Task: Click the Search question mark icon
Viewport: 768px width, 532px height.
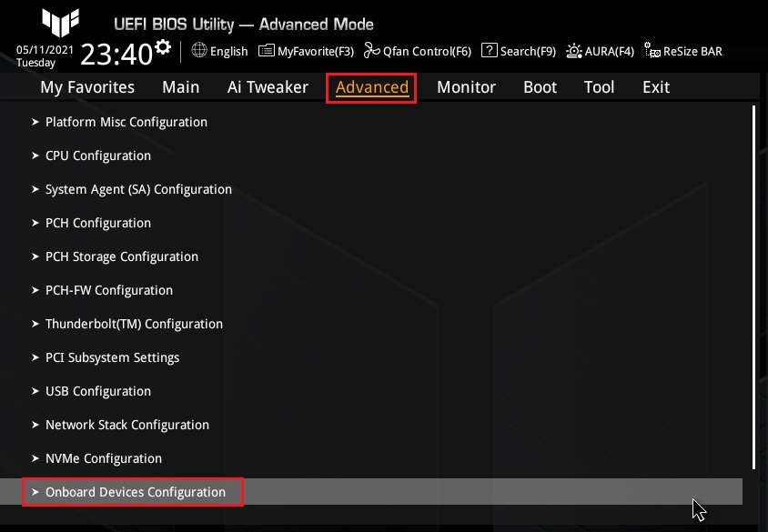Action: [490, 50]
